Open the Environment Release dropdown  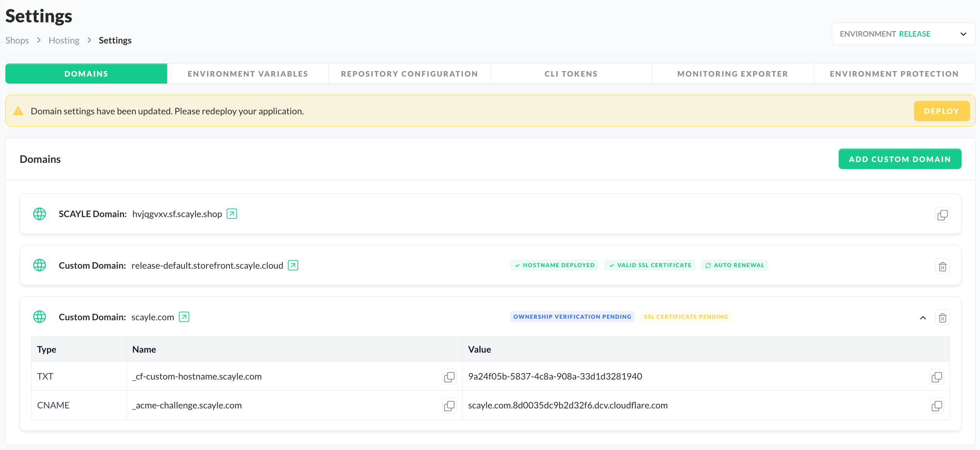click(x=903, y=34)
